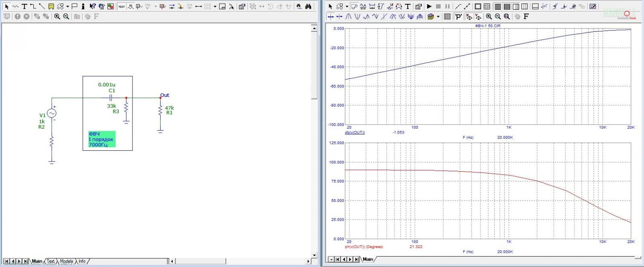Click the db(v(OUT)) plot label
The height and width of the screenshot is (267, 644).
[x=355, y=132]
